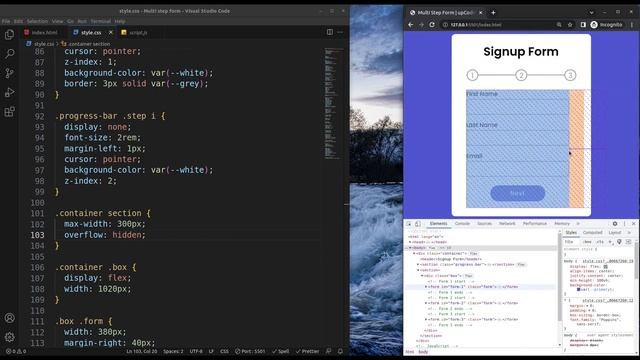Bookmark this page with the star icon
Image resolution: width=640 pixels, height=360 pixels.
pyautogui.click(x=570, y=24)
